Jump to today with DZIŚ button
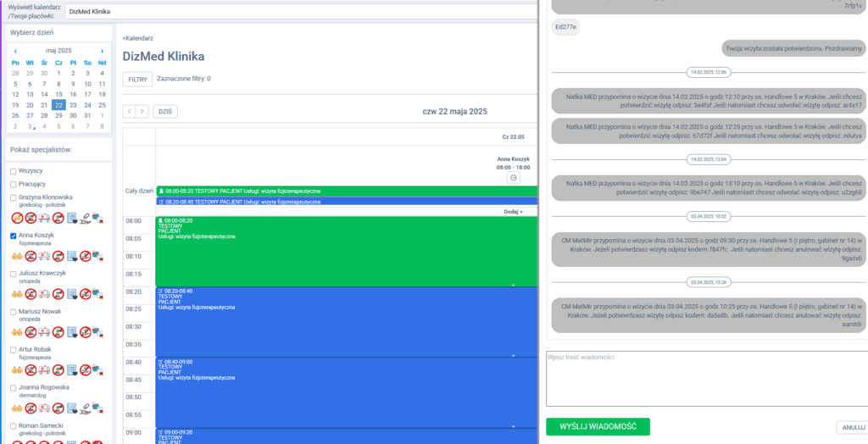Image resolution: width=868 pixels, height=444 pixels. (165, 111)
